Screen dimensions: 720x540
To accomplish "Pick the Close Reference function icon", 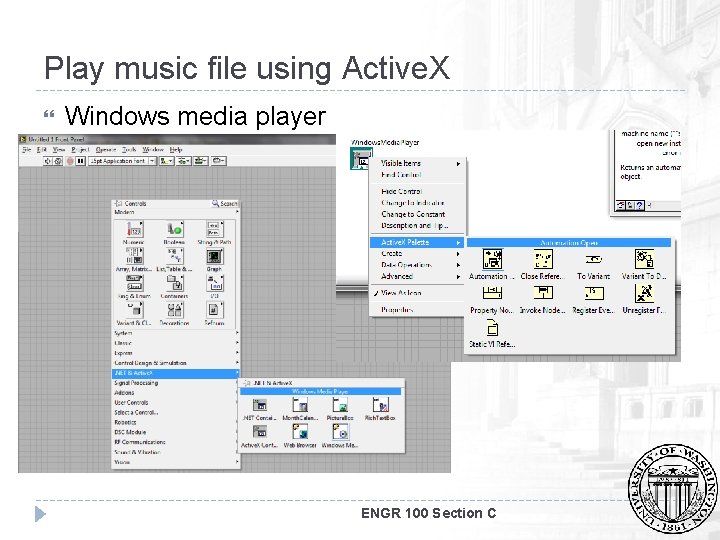I will 543,259.
